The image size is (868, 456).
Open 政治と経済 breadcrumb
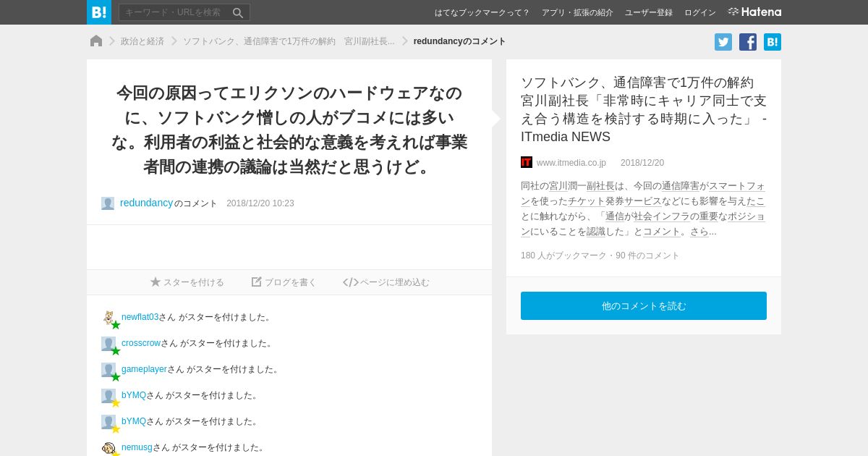click(x=142, y=41)
